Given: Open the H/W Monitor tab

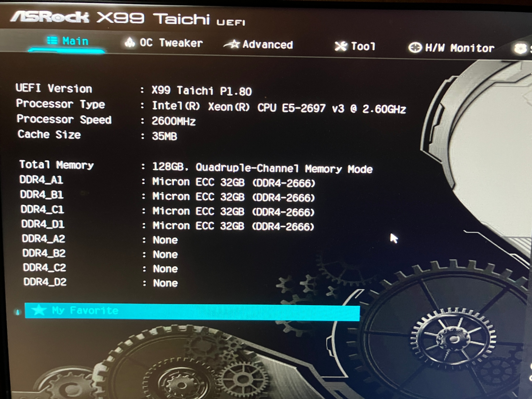Looking at the screenshot, I should click(459, 48).
